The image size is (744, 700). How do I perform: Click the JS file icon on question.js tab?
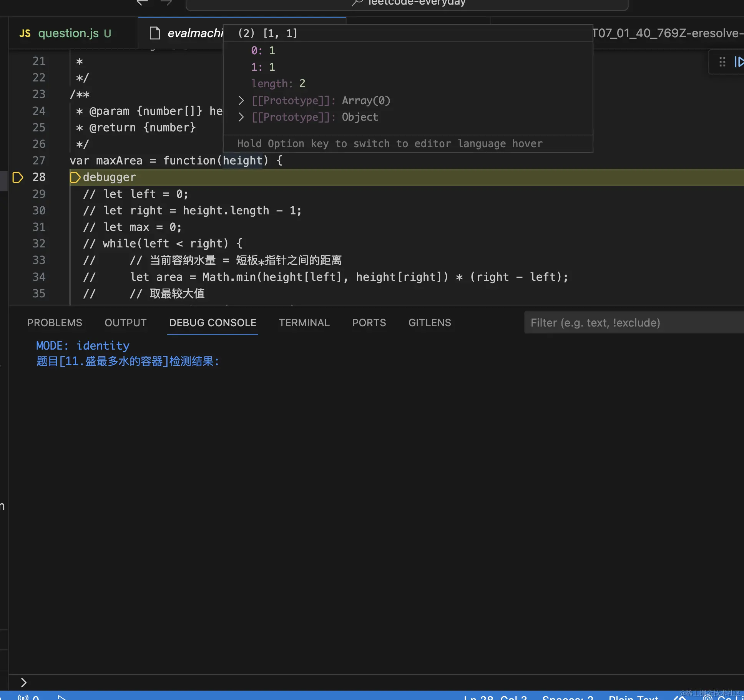25,33
